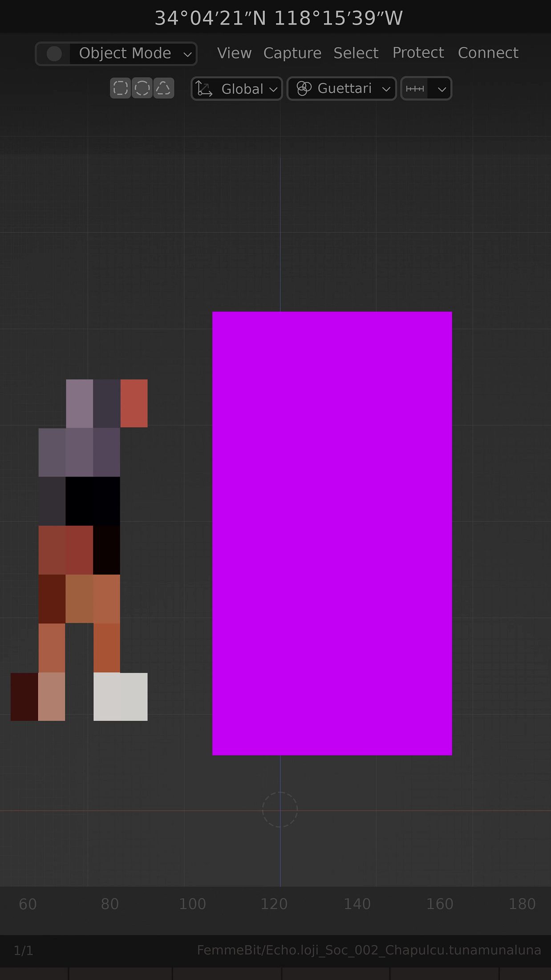551x980 pixels.
Task: Click the overlapping circles icon beside Guettari
Action: pyautogui.click(x=304, y=89)
